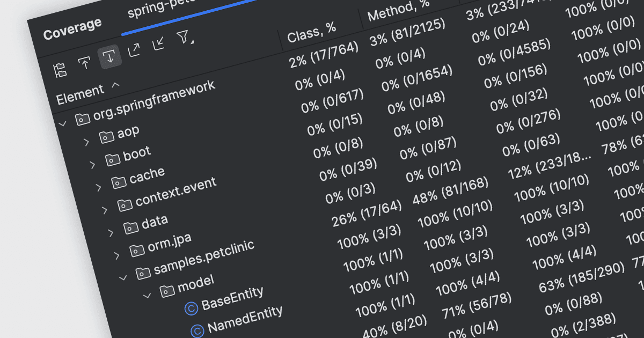The image size is (644, 338).
Task: Collapse the org.springframework tree node
Action: (62, 124)
